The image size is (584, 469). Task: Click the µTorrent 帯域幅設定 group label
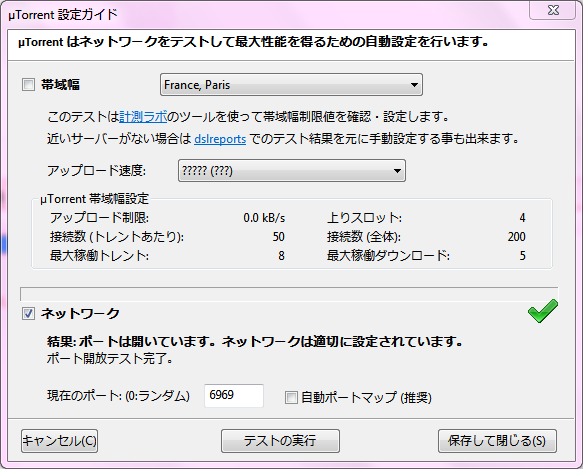[x=94, y=199]
